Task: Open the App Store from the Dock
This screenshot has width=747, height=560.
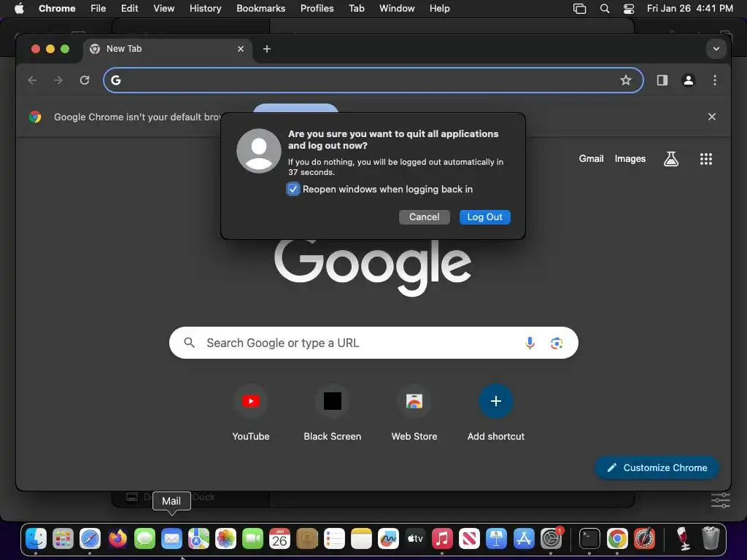Action: tap(524, 539)
